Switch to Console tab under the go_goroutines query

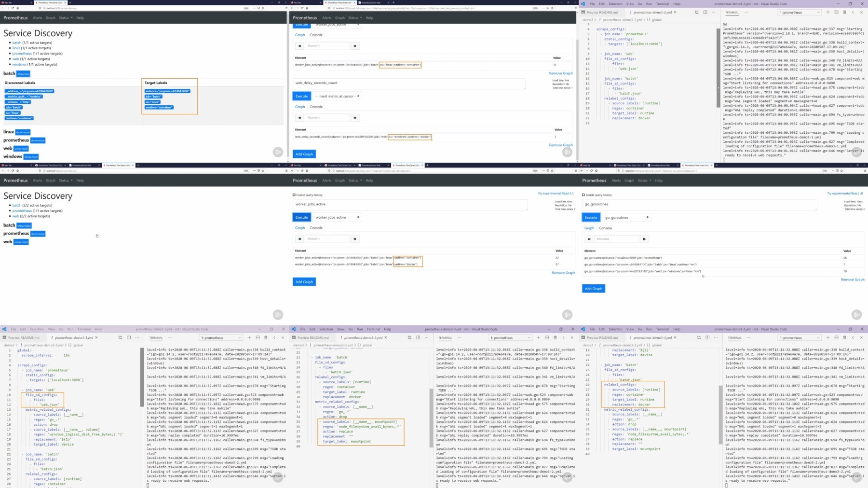(605, 228)
